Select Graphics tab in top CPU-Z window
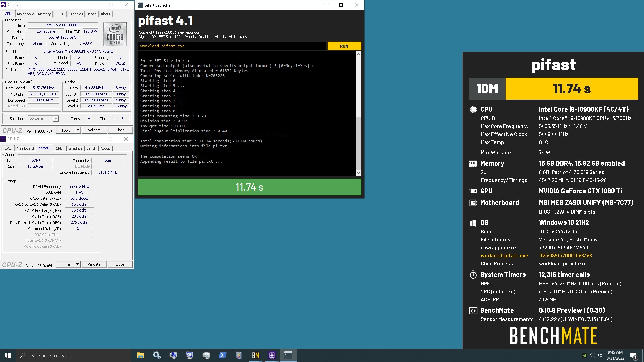 click(75, 14)
